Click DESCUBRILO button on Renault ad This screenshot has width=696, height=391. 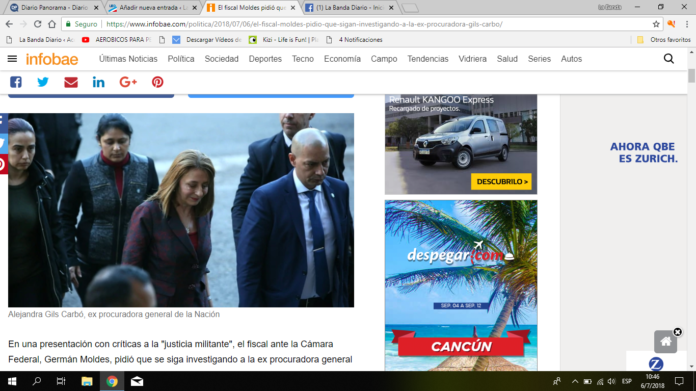point(501,182)
